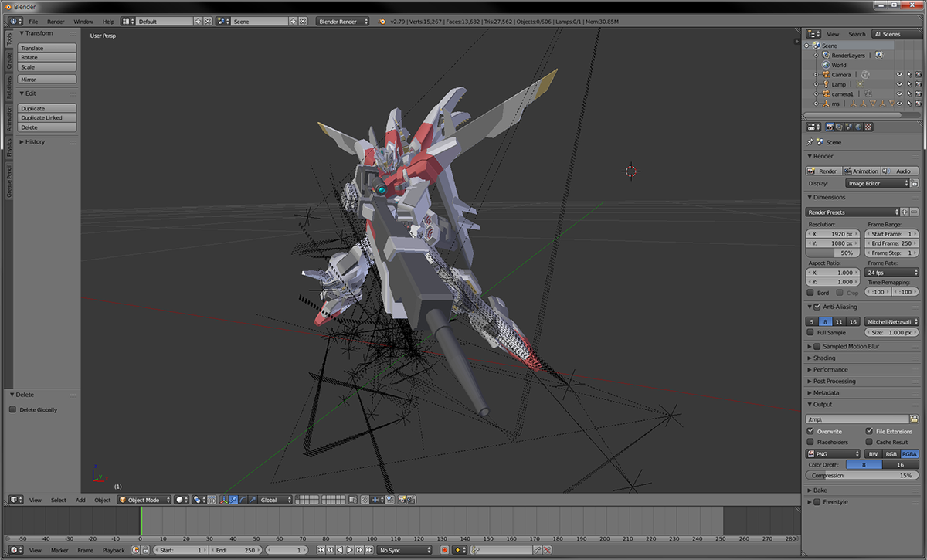Open the Mitchell-Netravali filter dropdown
927x560 pixels.
coord(891,321)
